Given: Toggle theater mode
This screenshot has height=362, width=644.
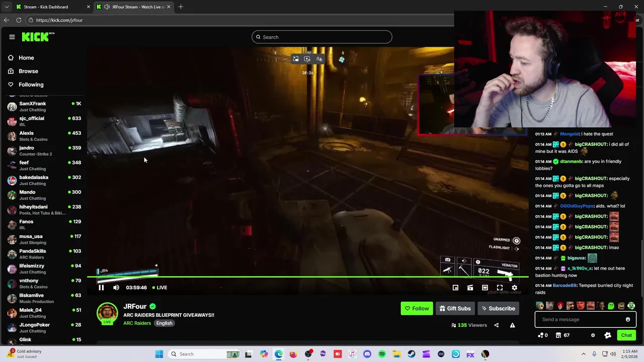Looking at the screenshot, I should [x=485, y=288].
